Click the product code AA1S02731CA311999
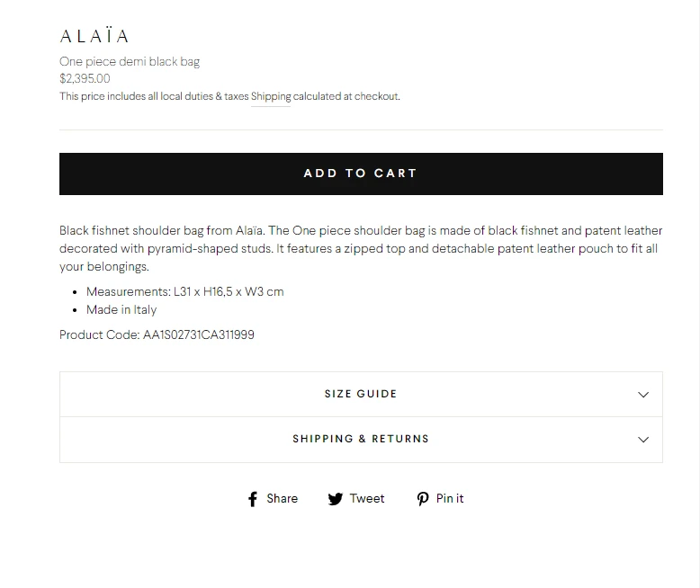 tap(199, 334)
